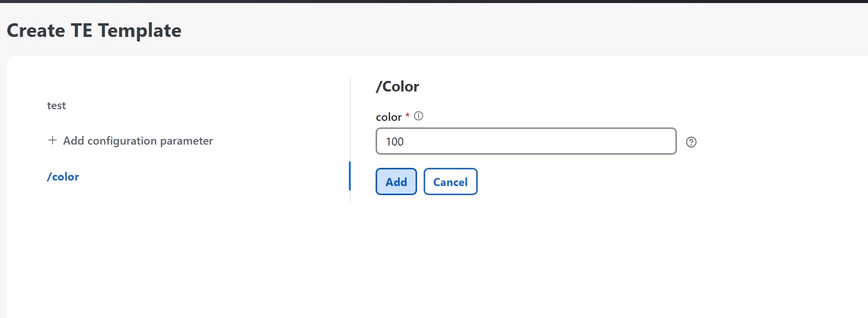Click the blue indicator bar beside the divider
Viewport: 868px width, 318px height.
point(350,176)
